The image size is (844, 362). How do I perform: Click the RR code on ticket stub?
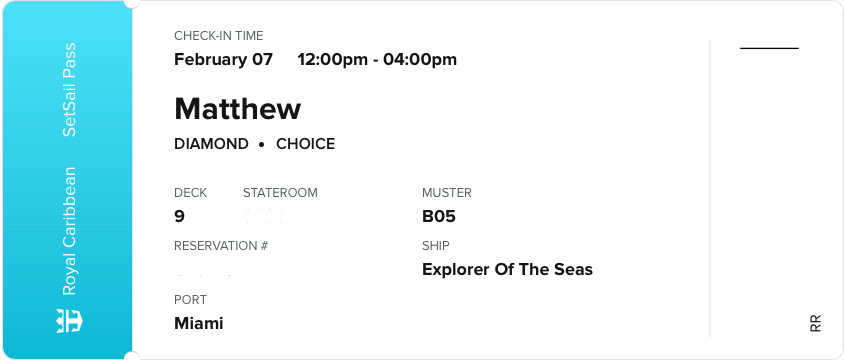pyautogui.click(x=815, y=323)
